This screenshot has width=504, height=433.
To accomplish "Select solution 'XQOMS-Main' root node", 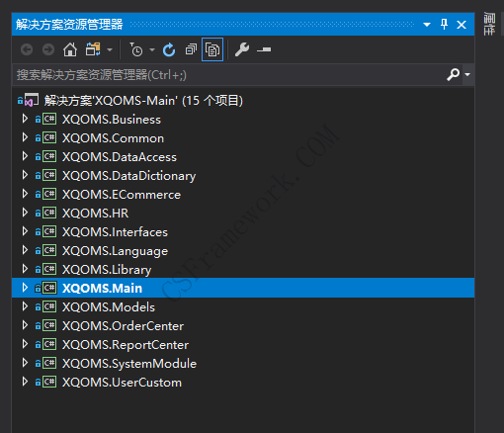I will click(x=143, y=100).
